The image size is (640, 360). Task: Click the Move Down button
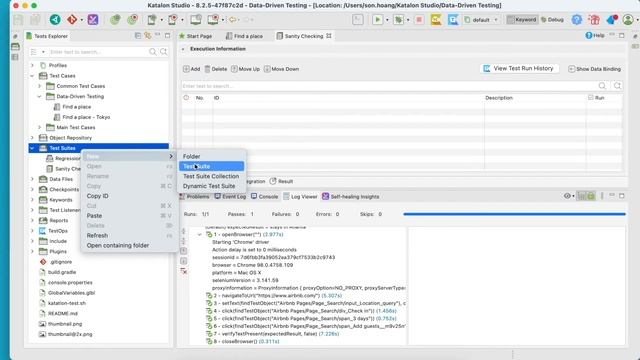click(282, 69)
